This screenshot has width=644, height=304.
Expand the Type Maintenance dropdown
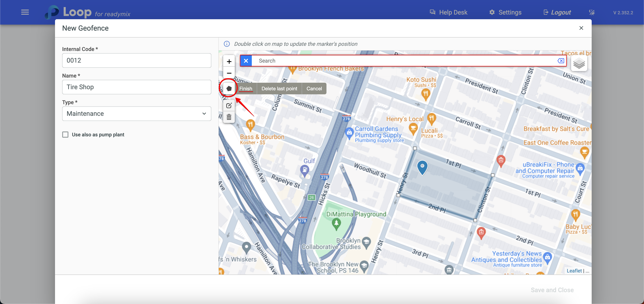pos(136,114)
